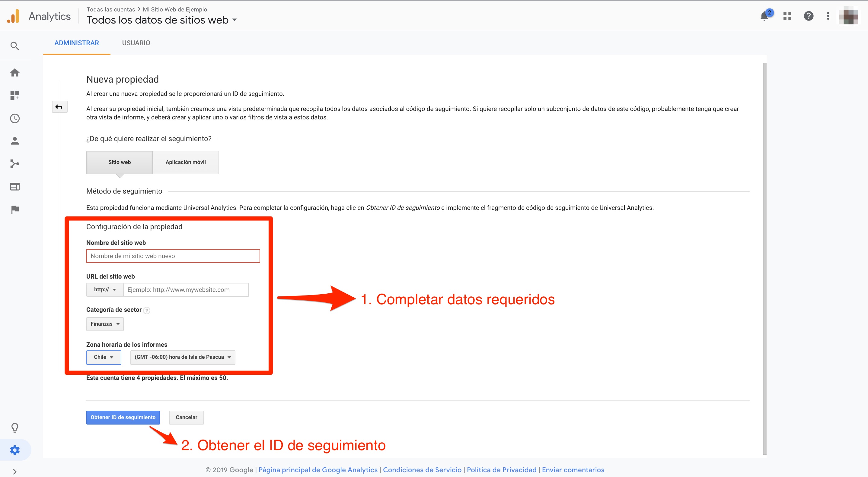Open the Discover lightbulb icon
Image resolution: width=868 pixels, height=477 pixels.
pyautogui.click(x=14, y=428)
